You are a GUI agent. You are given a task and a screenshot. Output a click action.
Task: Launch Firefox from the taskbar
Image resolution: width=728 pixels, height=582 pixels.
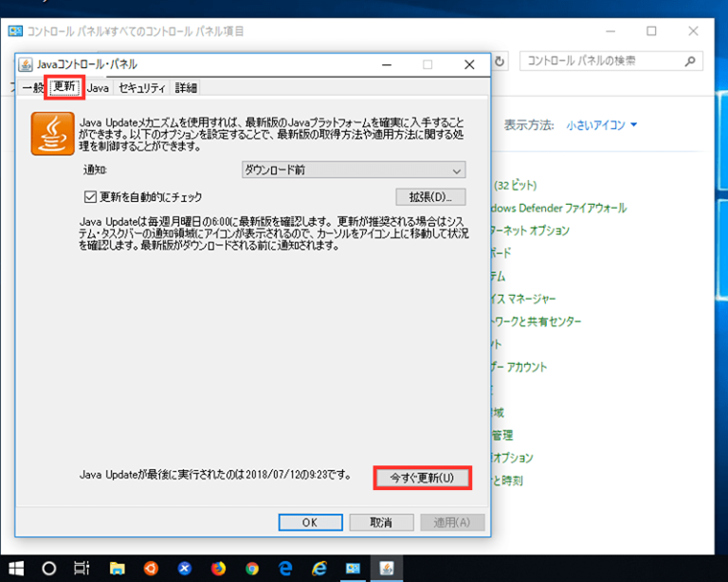[218, 569]
